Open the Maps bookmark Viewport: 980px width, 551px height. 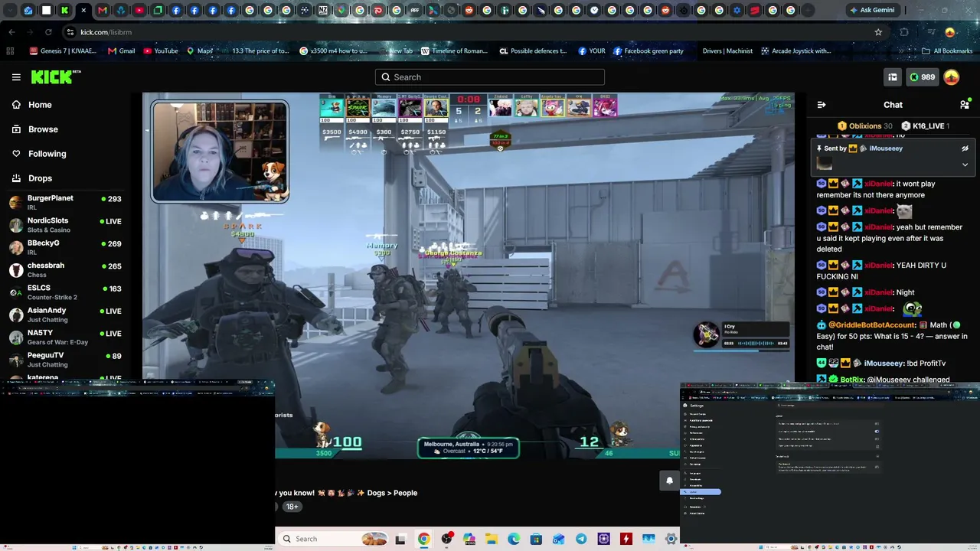tap(200, 51)
